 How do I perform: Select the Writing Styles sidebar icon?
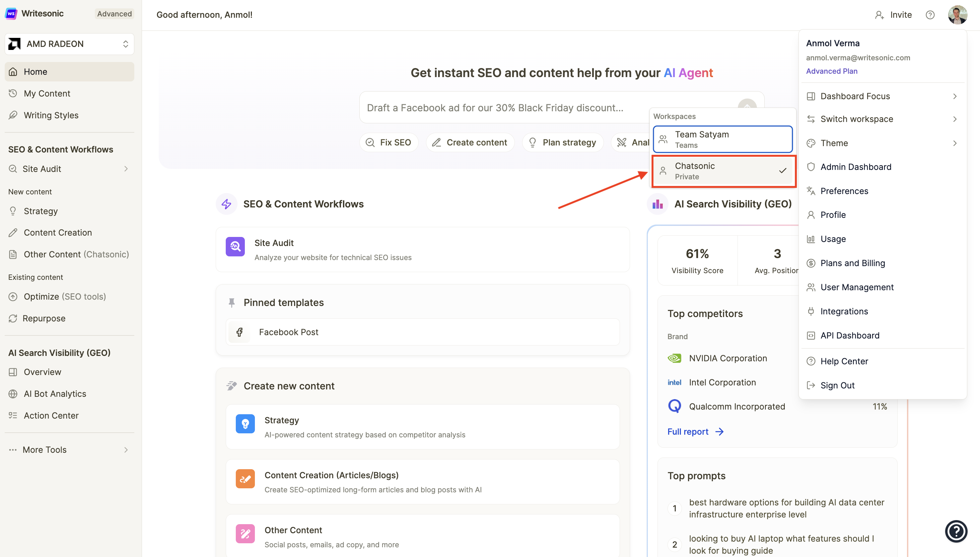click(x=13, y=115)
